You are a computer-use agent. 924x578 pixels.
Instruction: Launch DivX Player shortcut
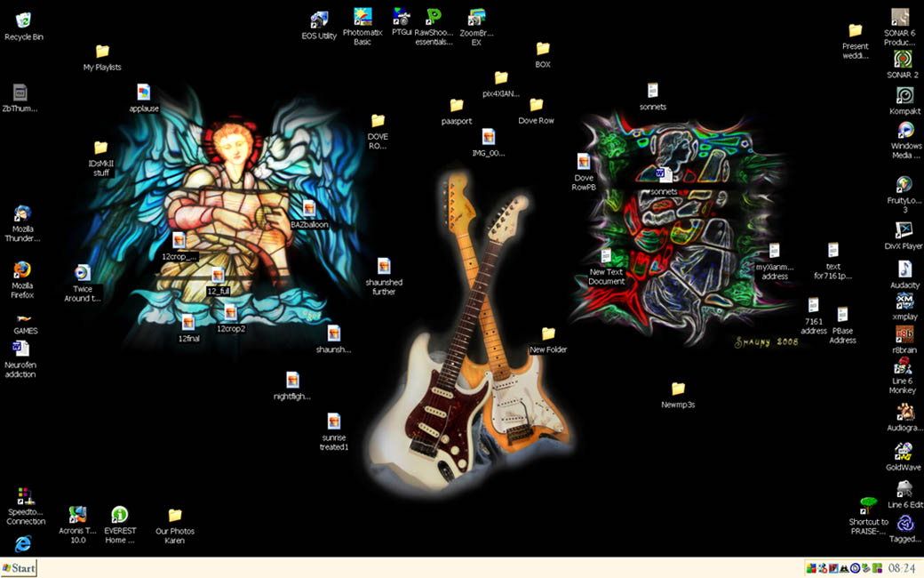click(x=904, y=230)
